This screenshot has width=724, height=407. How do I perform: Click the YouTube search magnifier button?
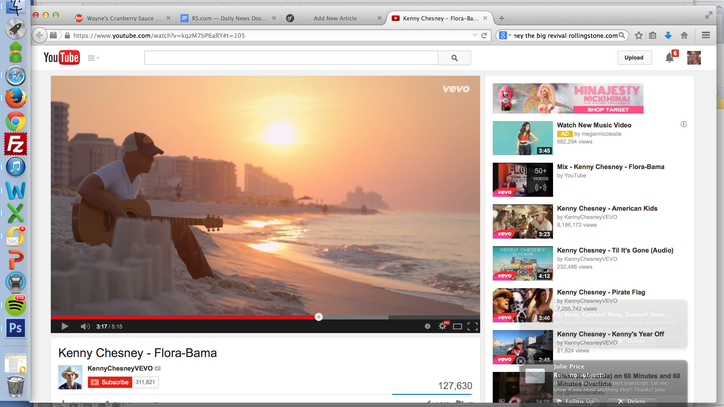(x=454, y=58)
